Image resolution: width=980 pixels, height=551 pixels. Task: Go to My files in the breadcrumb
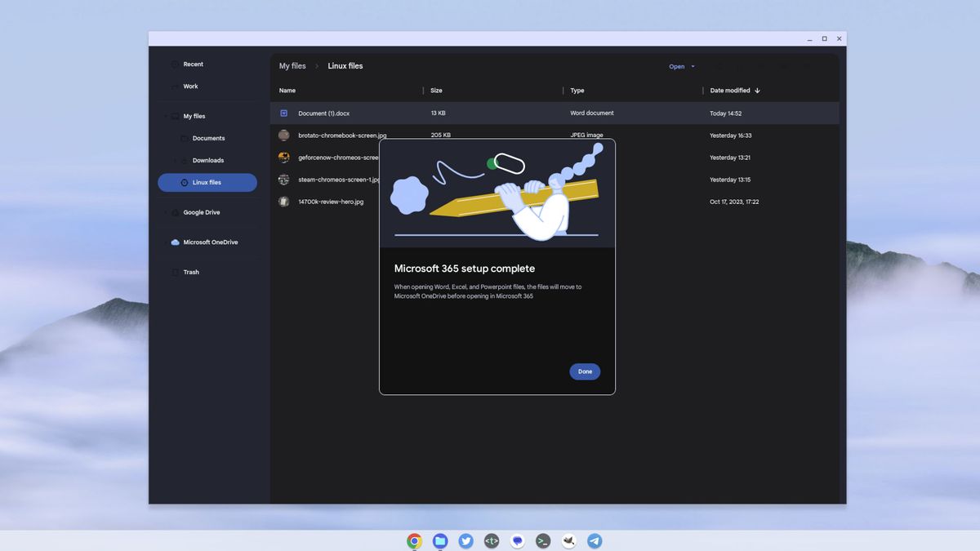(x=292, y=66)
